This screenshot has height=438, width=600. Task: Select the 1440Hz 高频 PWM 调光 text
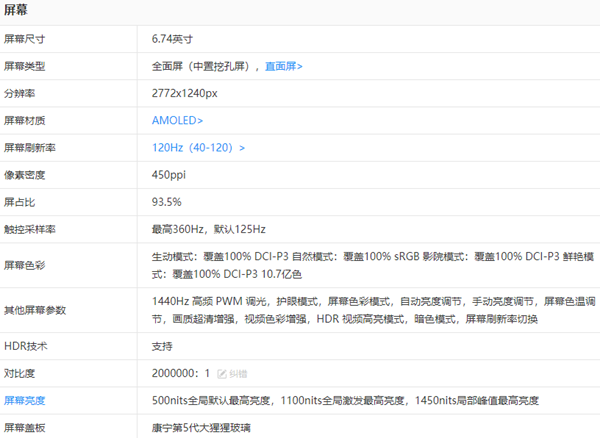209,301
